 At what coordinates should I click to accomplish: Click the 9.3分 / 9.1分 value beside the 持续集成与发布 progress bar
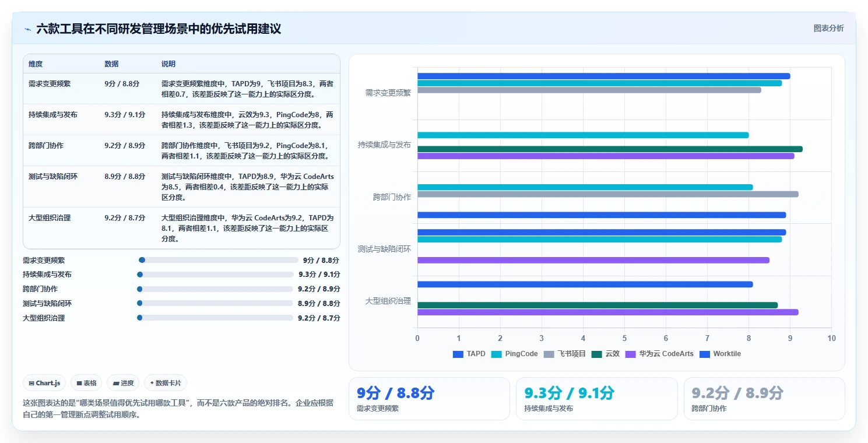319,275
